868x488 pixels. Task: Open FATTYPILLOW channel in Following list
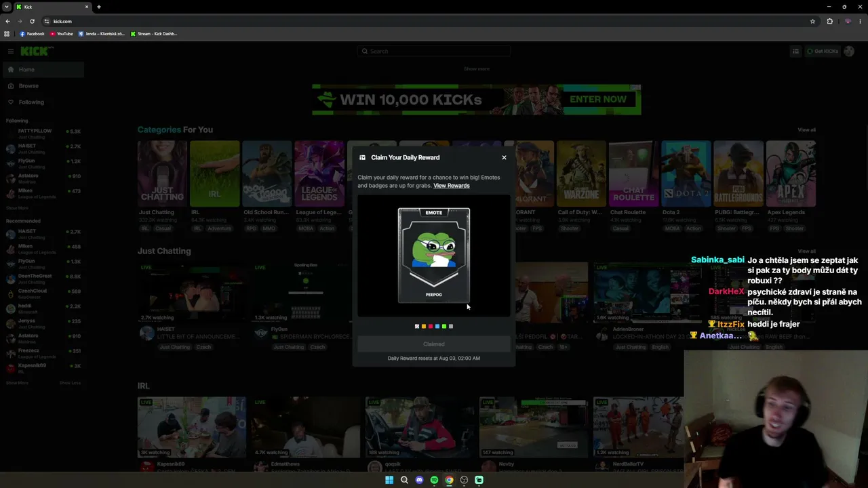click(x=43, y=134)
